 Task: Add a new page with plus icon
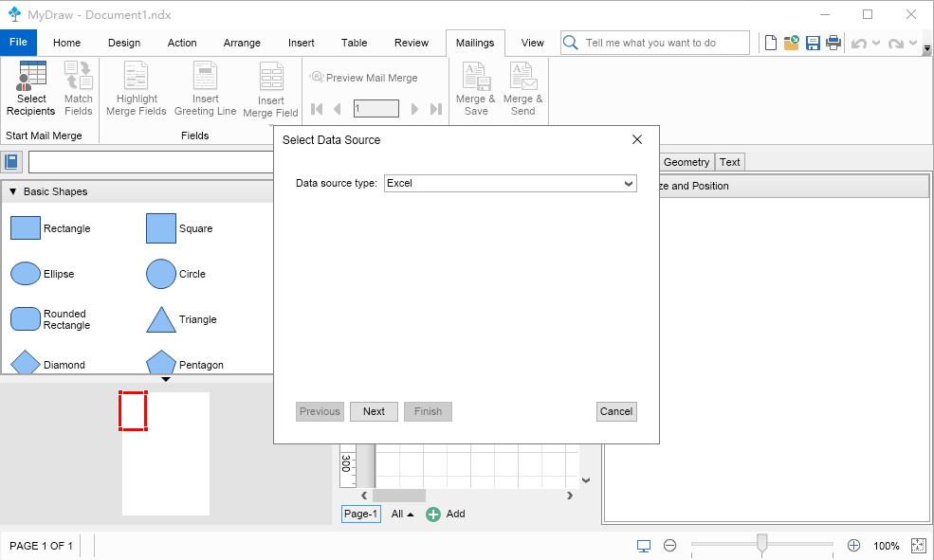[433, 515]
